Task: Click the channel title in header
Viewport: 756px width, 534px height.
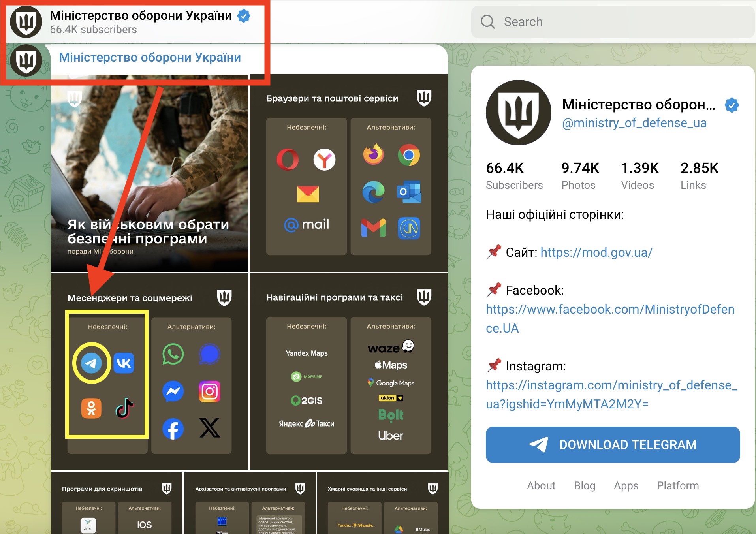Action: coord(141,15)
